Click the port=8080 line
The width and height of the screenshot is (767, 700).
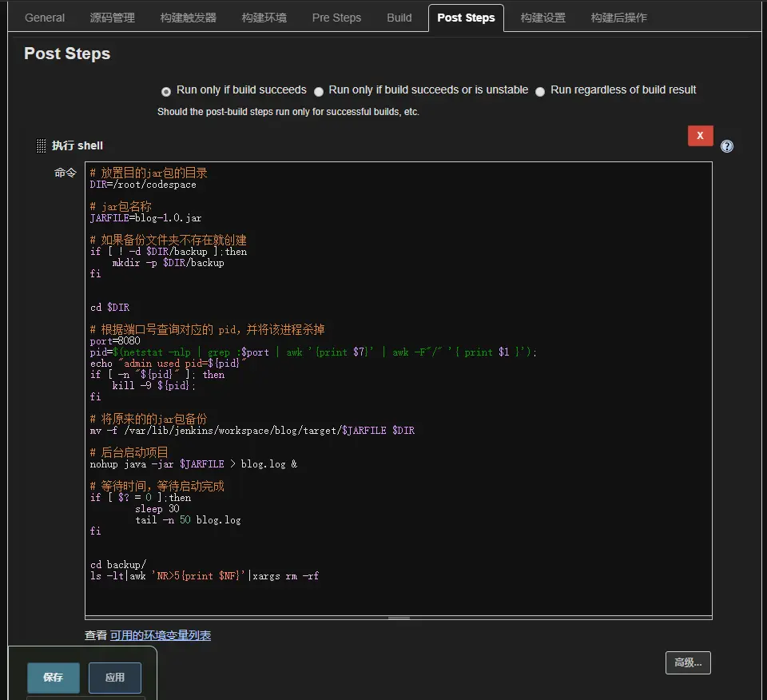[x=115, y=340]
